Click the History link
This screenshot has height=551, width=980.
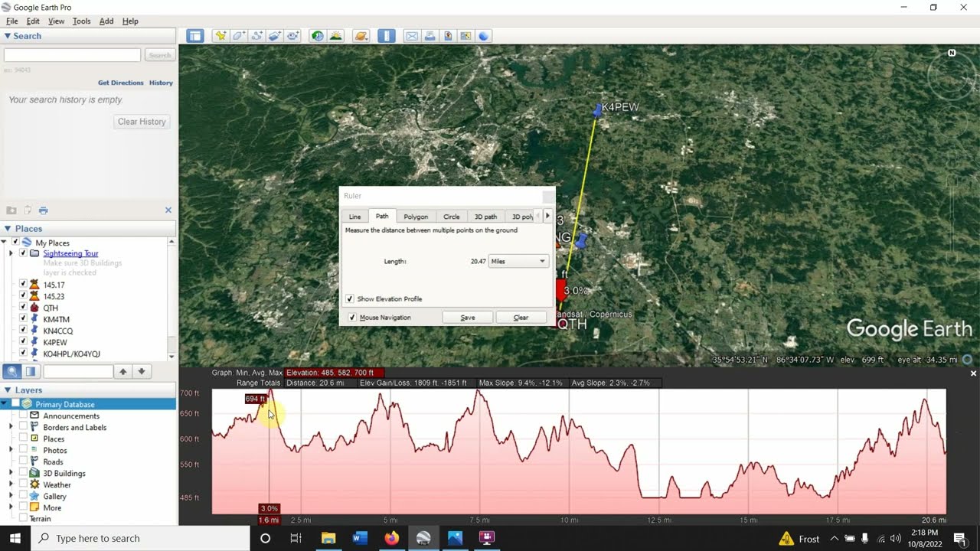161,83
